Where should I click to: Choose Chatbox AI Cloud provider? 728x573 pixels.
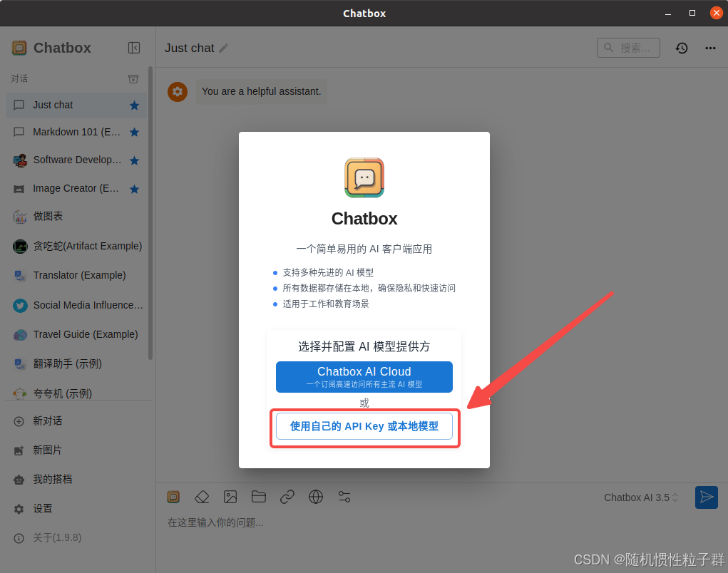click(x=364, y=377)
